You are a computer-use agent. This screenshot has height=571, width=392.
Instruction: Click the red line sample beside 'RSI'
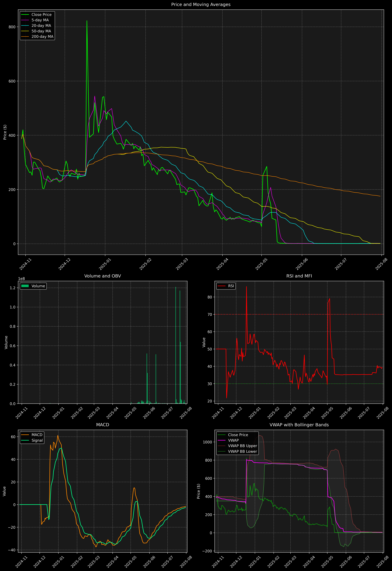coord(222,286)
